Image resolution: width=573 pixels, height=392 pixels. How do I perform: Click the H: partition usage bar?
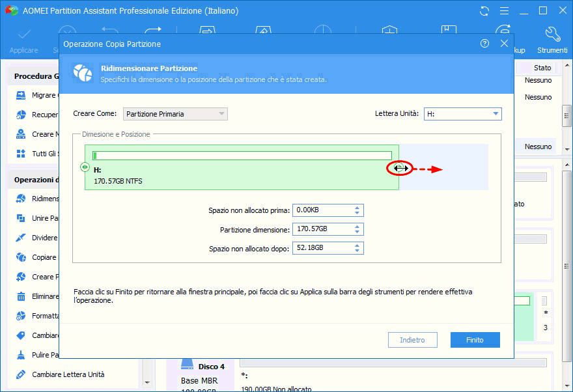(x=242, y=156)
